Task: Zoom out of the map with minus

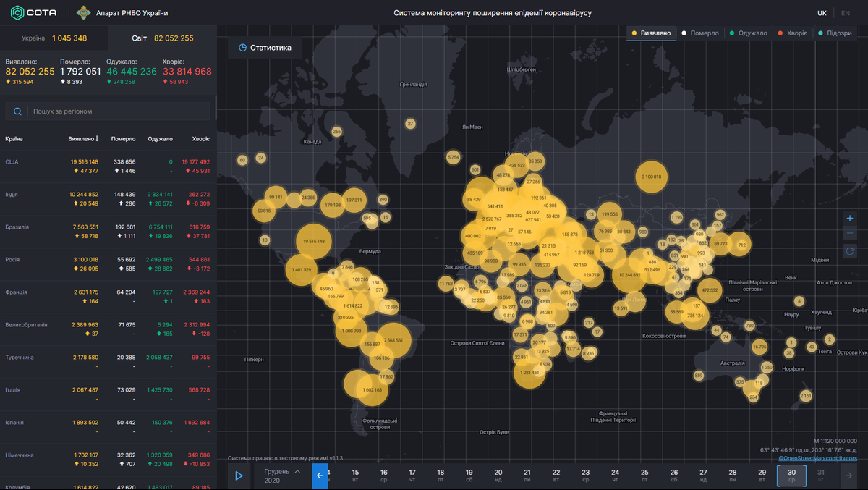Action: click(x=850, y=235)
